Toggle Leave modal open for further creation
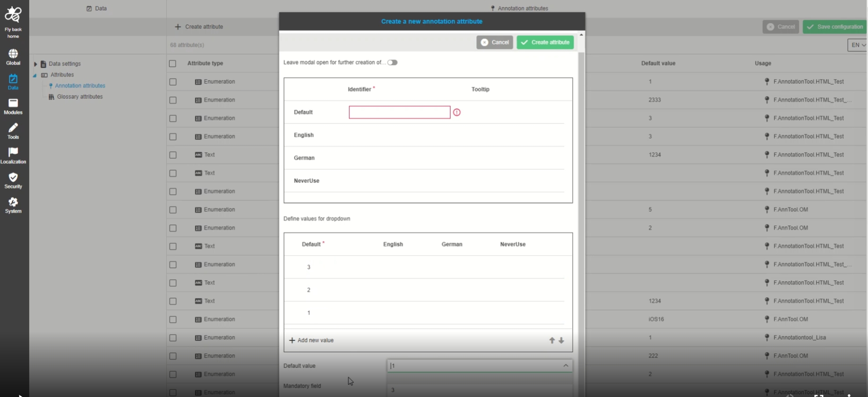Image resolution: width=868 pixels, height=397 pixels. tap(392, 62)
